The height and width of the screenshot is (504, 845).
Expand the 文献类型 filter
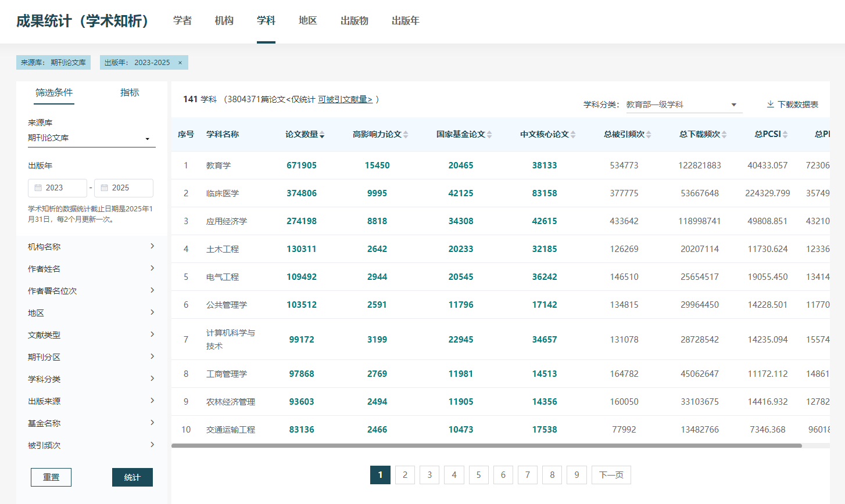click(x=92, y=335)
